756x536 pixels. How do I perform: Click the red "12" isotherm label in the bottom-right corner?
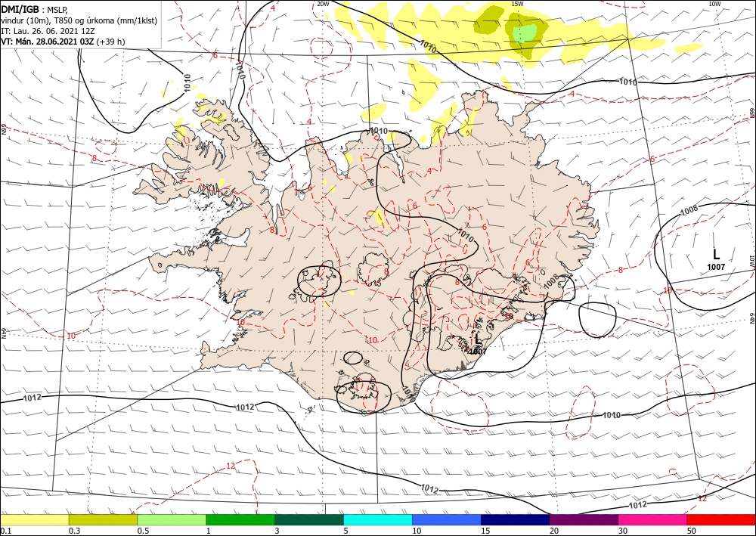coord(702,498)
